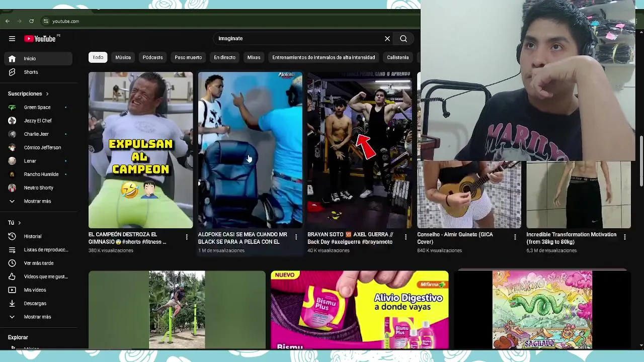Expand Mostrar más under Tú section
This screenshot has width=644, height=362.
(38, 317)
